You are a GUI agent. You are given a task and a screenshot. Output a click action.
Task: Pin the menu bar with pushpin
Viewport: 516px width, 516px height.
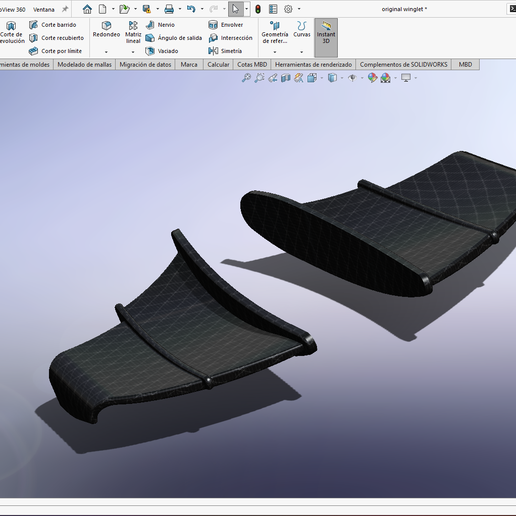click(x=65, y=9)
